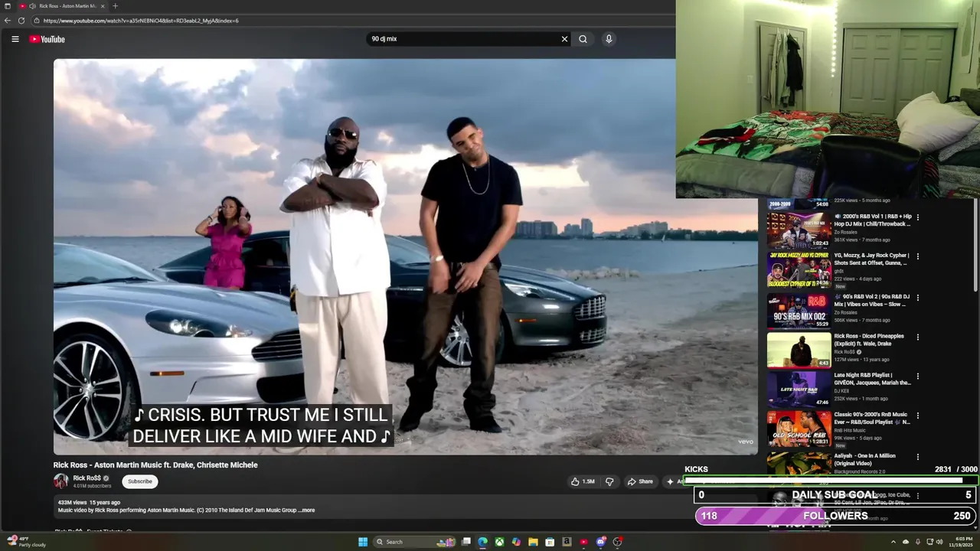This screenshot has height=551, width=980.
Task: Play 'Rick Ross - Diced Pineapples' video
Action: pyautogui.click(x=799, y=350)
